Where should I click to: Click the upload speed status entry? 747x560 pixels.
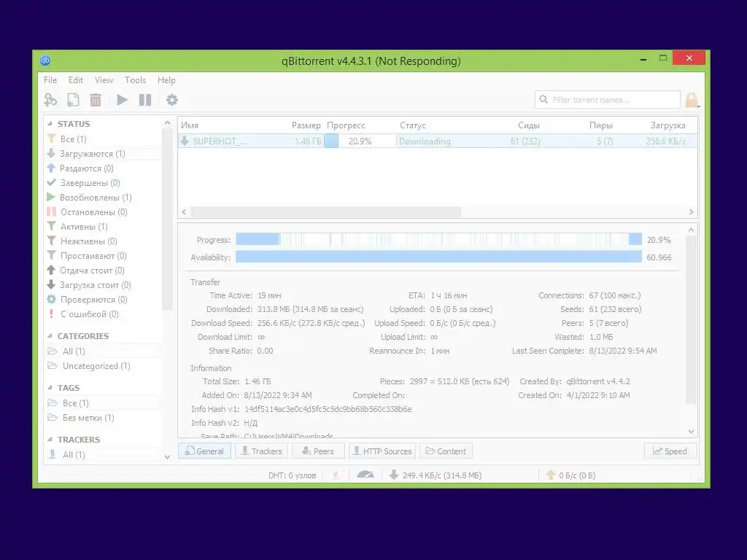point(570,475)
